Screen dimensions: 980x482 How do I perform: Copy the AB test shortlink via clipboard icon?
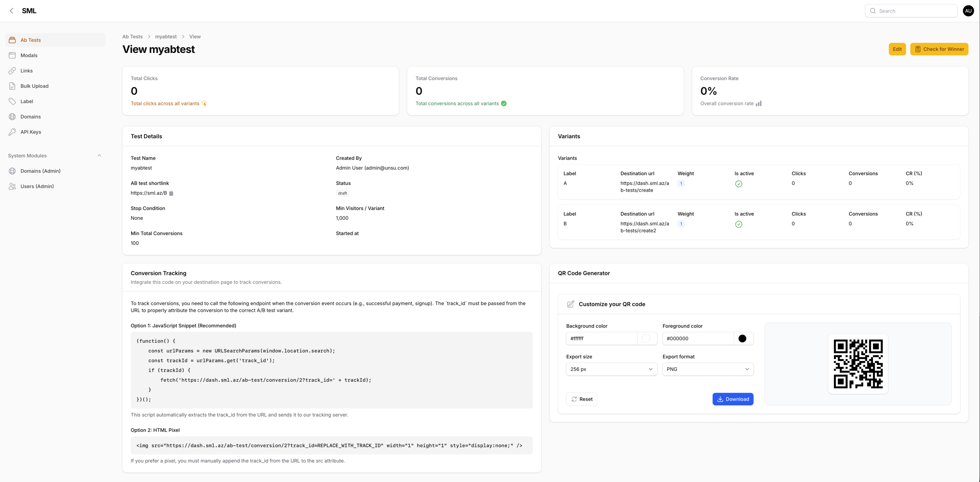click(x=171, y=193)
